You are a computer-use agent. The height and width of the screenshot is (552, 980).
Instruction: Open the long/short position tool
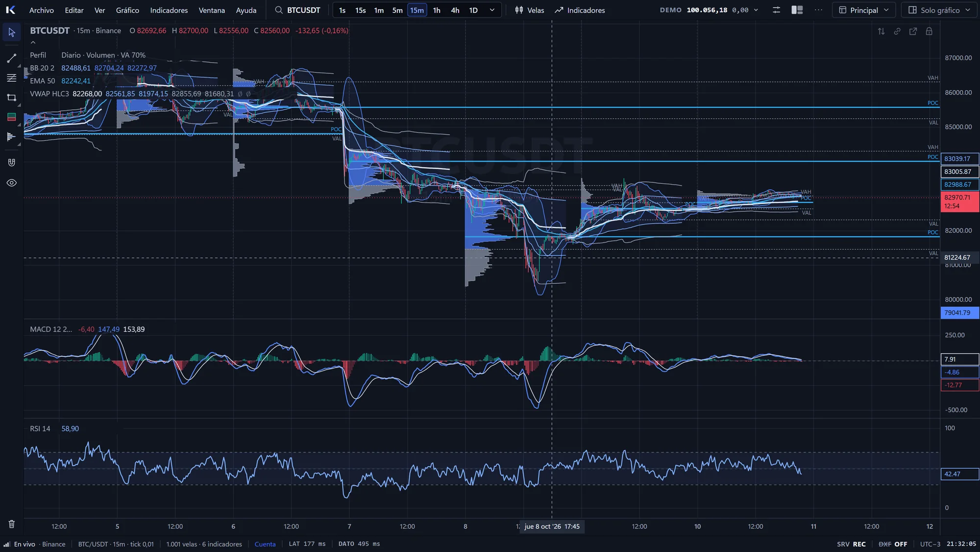coord(12,117)
